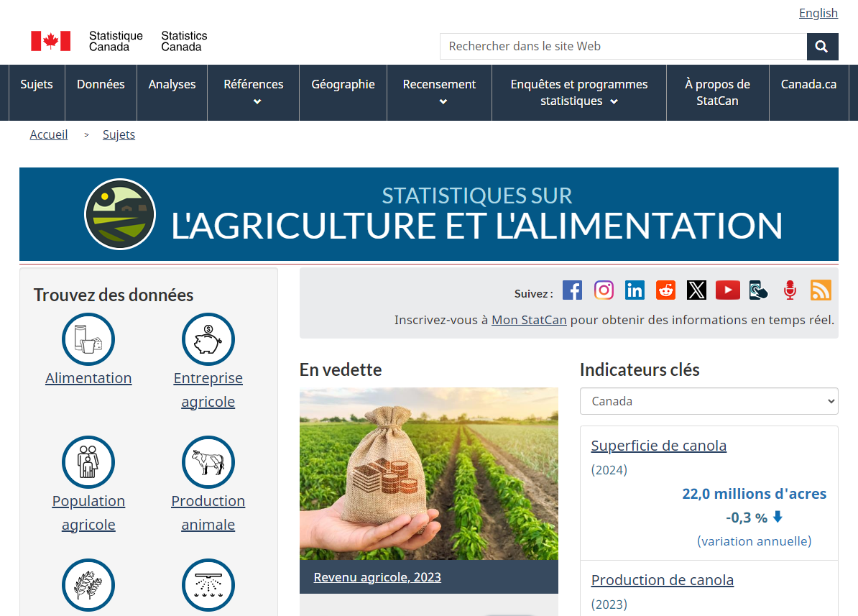Expand Enquêtes et programmes statistiques menu
The image size is (858, 616).
click(578, 93)
